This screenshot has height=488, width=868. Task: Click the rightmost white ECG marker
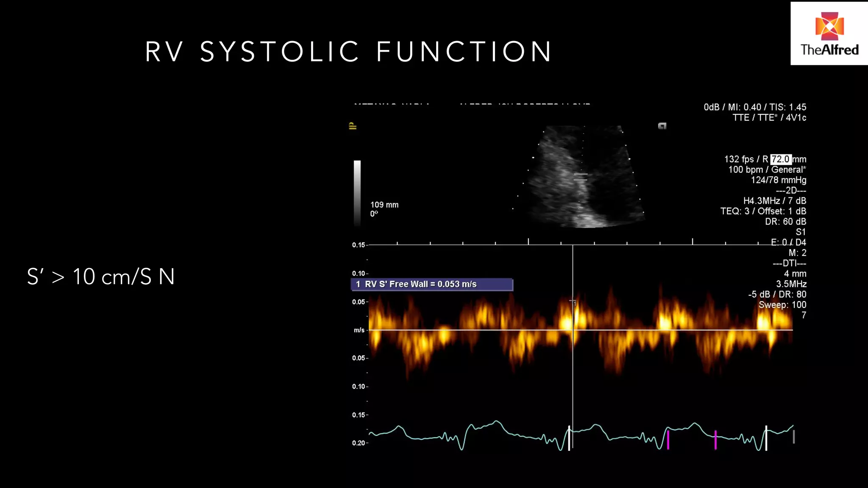tap(766, 438)
